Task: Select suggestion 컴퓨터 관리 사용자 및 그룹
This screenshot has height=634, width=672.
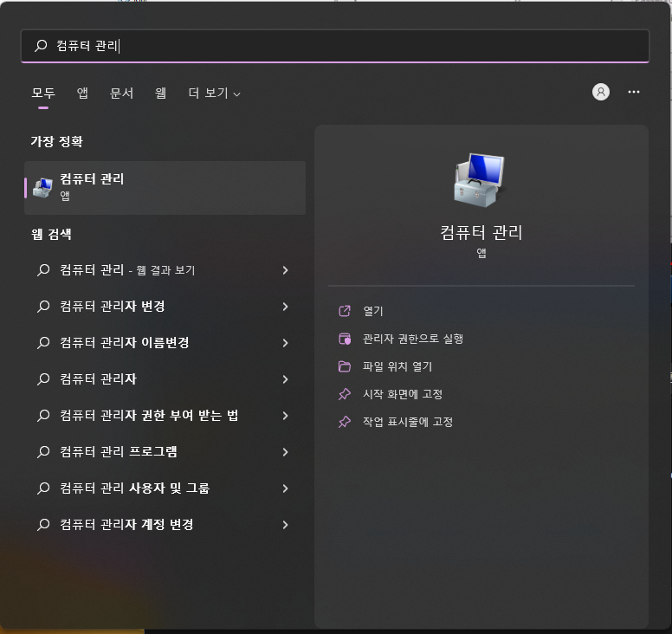Action: (165, 488)
